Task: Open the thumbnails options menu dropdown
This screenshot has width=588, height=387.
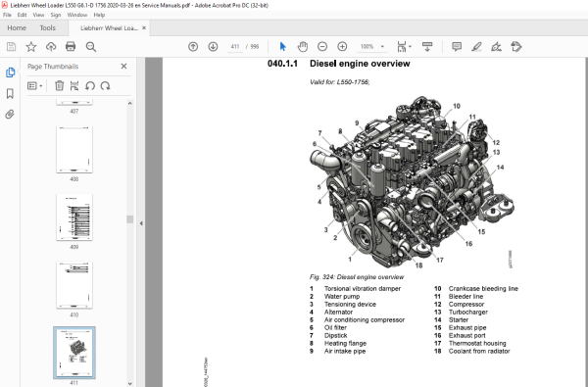Action: tap(35, 86)
